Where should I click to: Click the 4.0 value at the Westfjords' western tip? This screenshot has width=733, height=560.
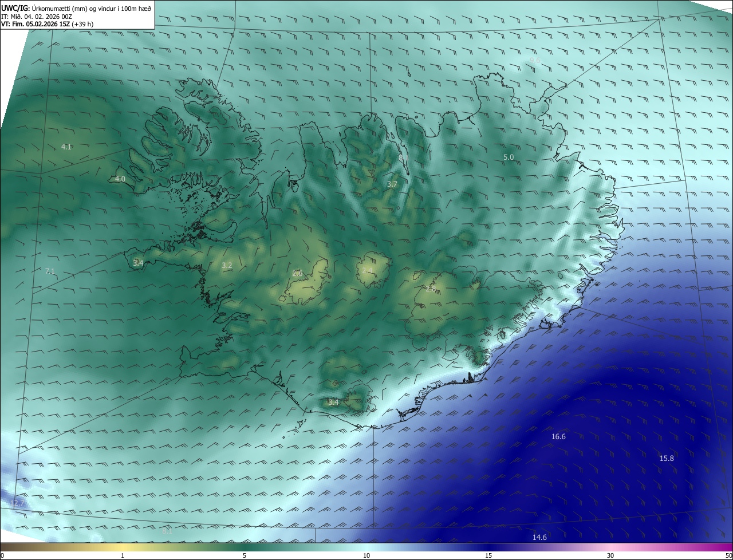point(120,179)
